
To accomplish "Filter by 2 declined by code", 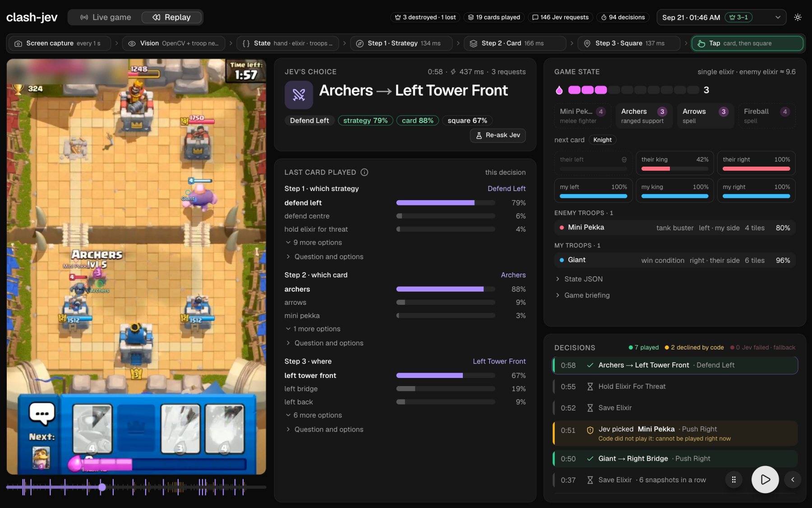I will point(694,347).
